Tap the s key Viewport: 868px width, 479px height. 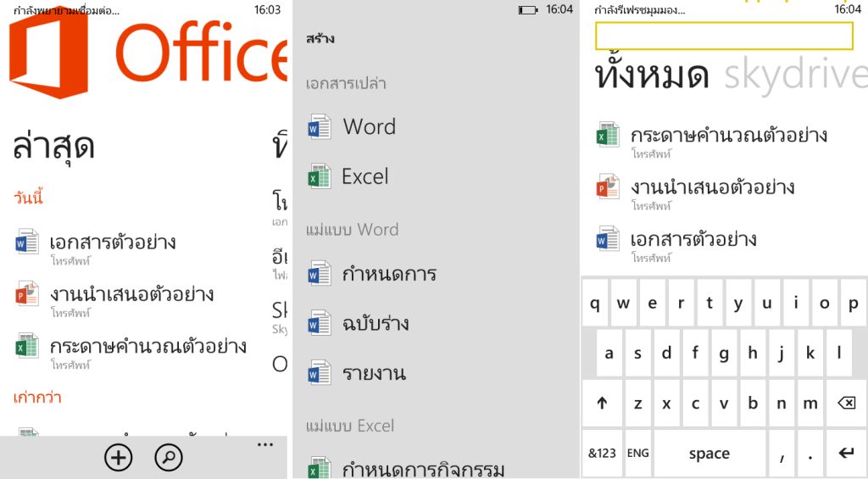tap(637, 353)
